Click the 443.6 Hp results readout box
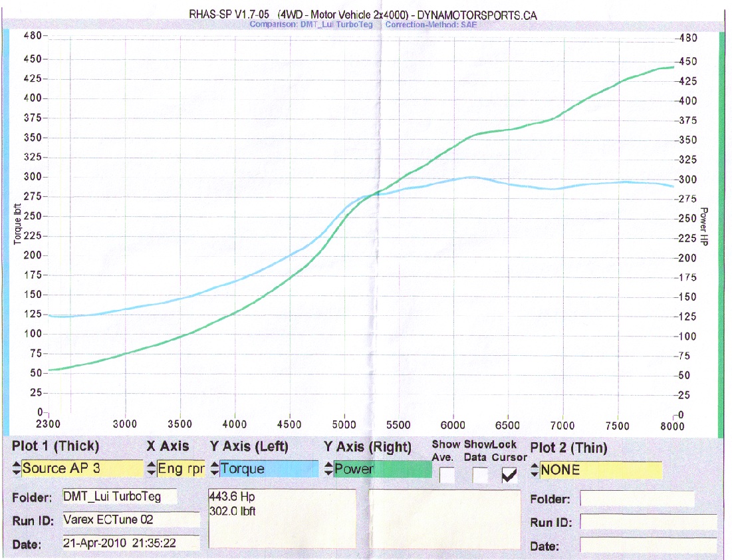Viewport: 732px width, 560px height. (282, 519)
